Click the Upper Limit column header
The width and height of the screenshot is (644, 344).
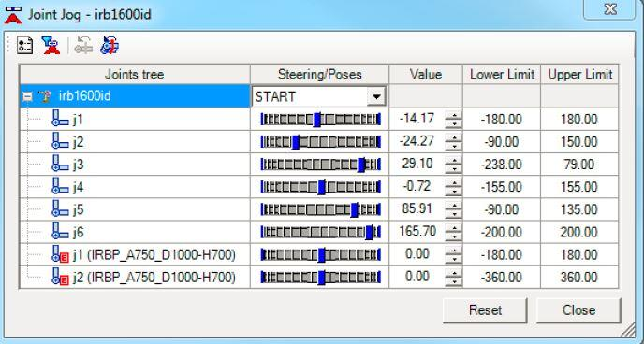tap(580, 75)
